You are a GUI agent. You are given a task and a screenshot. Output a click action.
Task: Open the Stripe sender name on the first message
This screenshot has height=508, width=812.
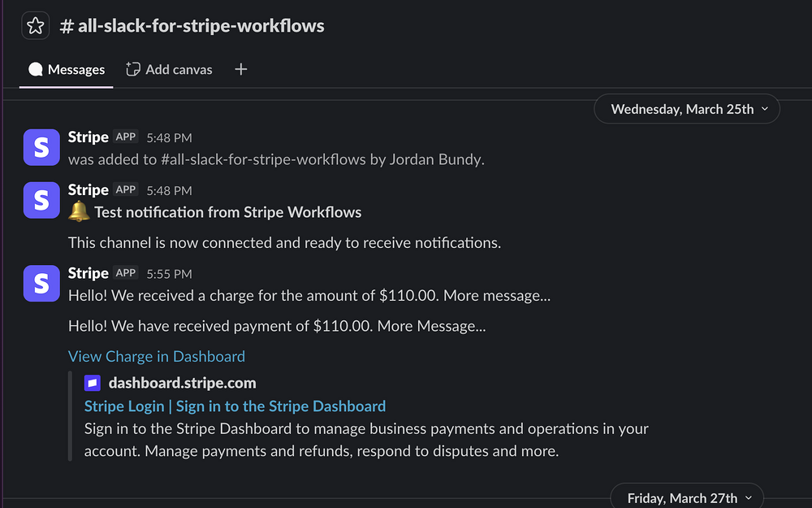[x=88, y=137]
